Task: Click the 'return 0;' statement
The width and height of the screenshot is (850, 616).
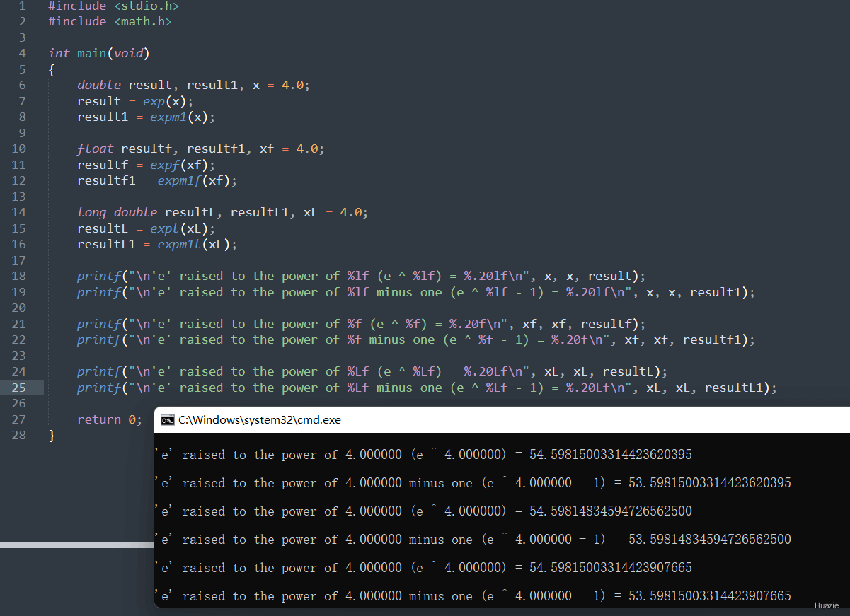Action: coord(110,419)
